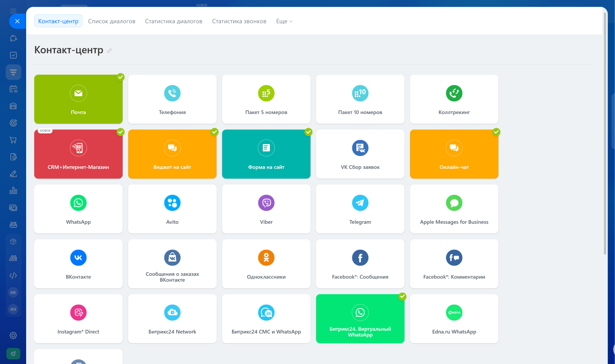Expand the Еще dropdown menu

[284, 21]
